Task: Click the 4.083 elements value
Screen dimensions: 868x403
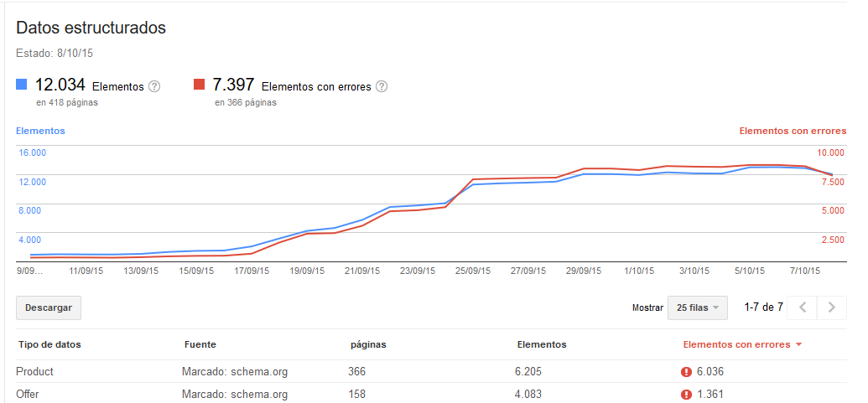Action: point(528,395)
